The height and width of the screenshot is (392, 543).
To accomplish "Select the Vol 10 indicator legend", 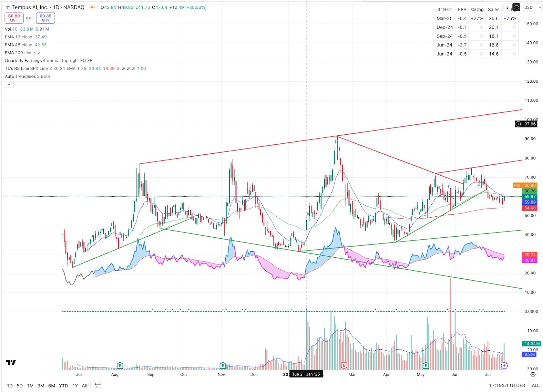I will click(11, 29).
